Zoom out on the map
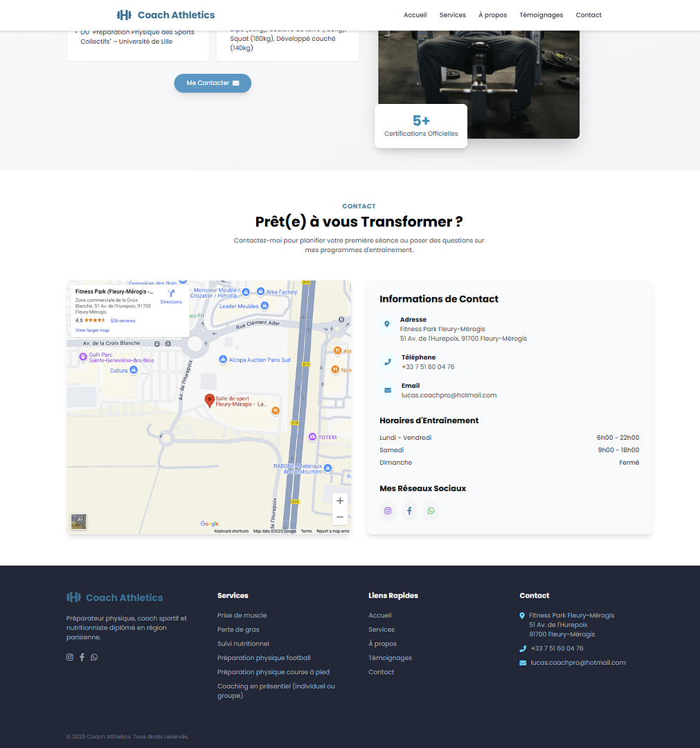 pyautogui.click(x=340, y=517)
